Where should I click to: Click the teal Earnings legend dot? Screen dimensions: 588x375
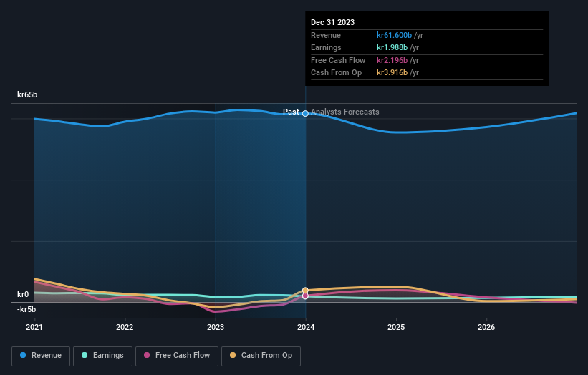pyautogui.click(x=85, y=355)
